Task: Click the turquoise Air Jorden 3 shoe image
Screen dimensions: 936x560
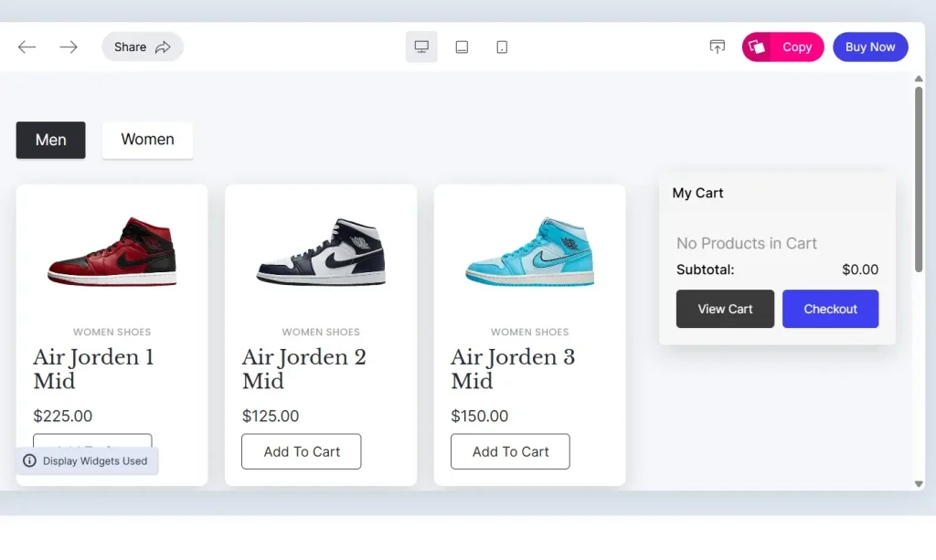Action: tap(530, 251)
